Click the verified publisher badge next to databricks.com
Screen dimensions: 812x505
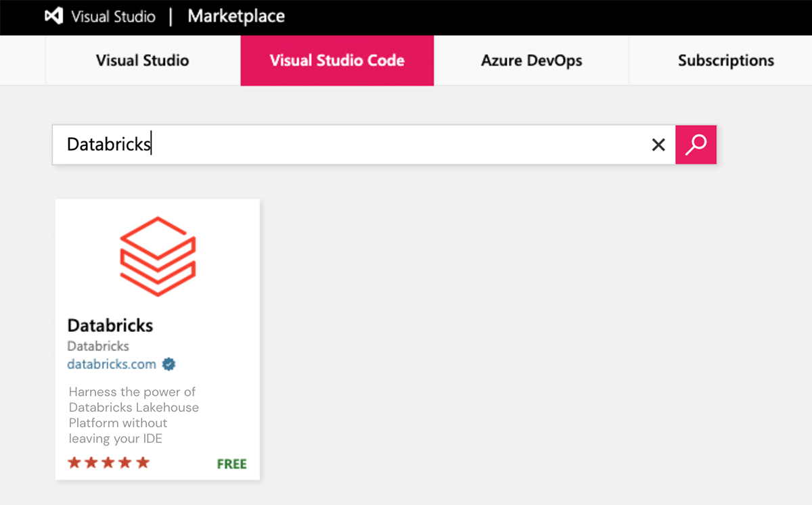[168, 364]
